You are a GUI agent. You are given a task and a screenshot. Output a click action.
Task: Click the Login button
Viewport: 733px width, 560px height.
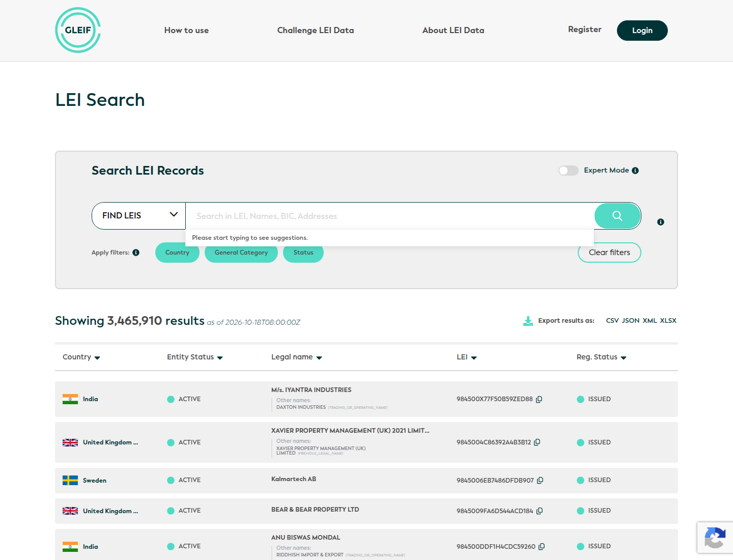(x=642, y=31)
